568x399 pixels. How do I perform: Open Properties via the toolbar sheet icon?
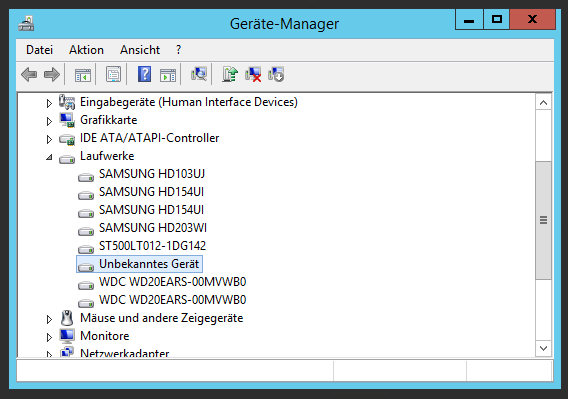[x=113, y=75]
